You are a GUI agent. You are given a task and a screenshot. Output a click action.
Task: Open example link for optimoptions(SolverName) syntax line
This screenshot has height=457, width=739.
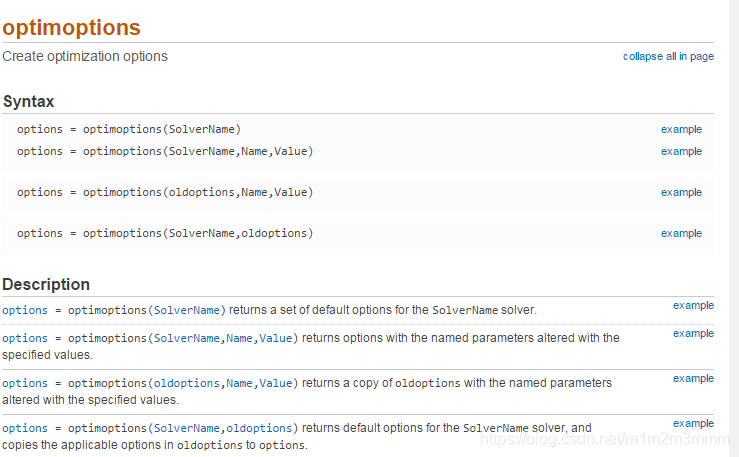[681, 130]
